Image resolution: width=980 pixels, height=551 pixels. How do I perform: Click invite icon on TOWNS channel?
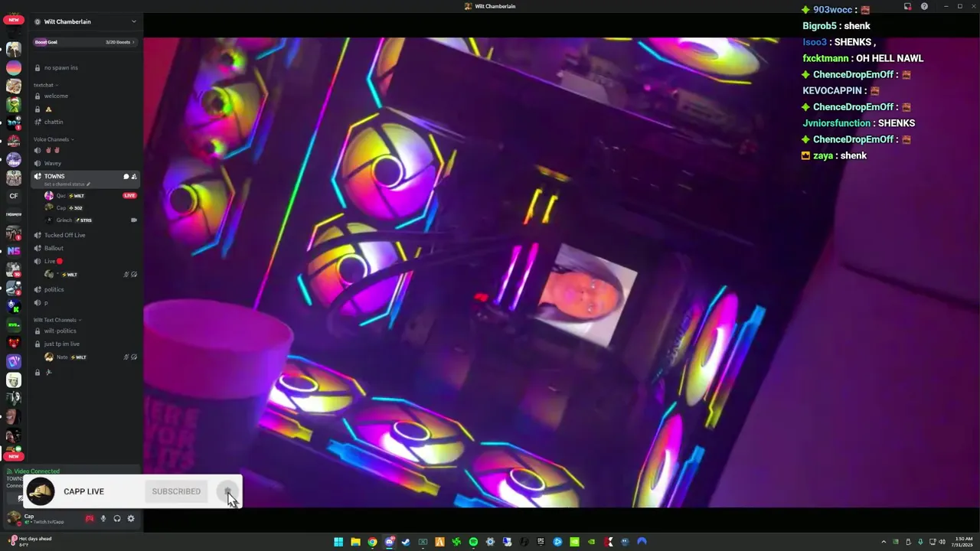click(134, 177)
